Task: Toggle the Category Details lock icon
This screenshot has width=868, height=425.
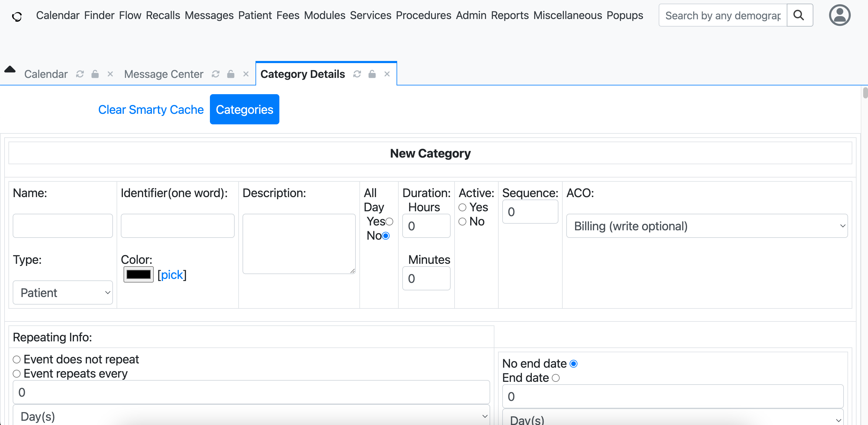Action: pyautogui.click(x=372, y=74)
